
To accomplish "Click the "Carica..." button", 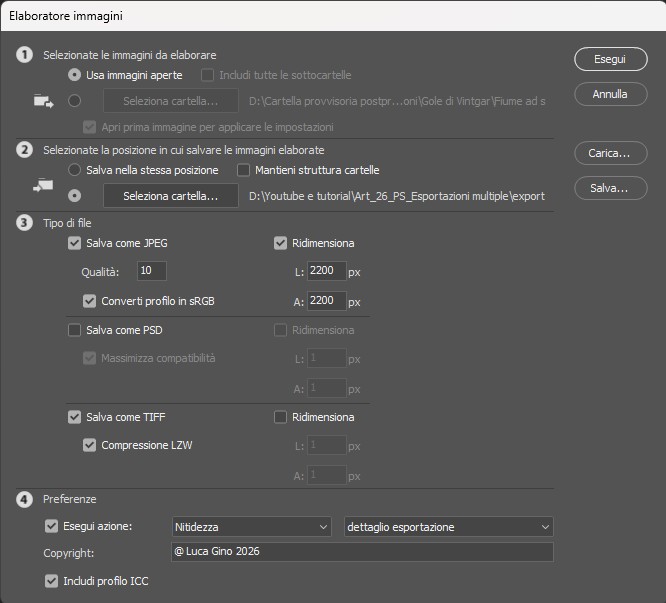I will (610, 154).
